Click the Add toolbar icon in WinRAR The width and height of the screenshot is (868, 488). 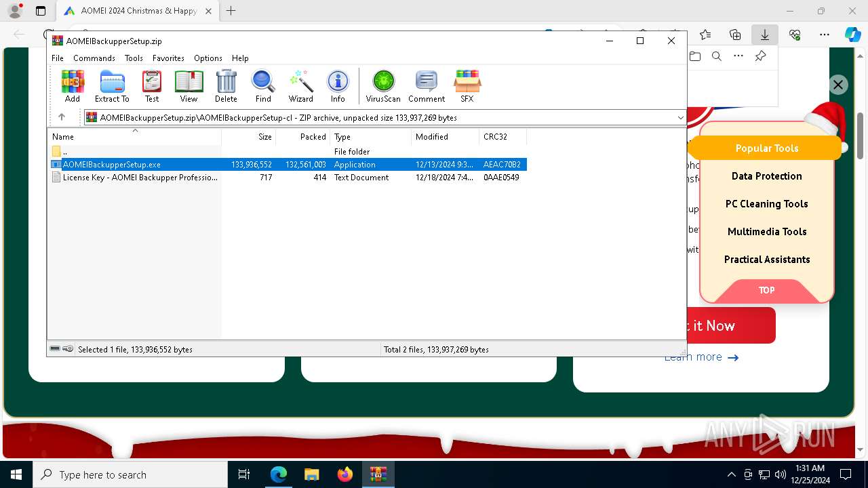point(73,86)
